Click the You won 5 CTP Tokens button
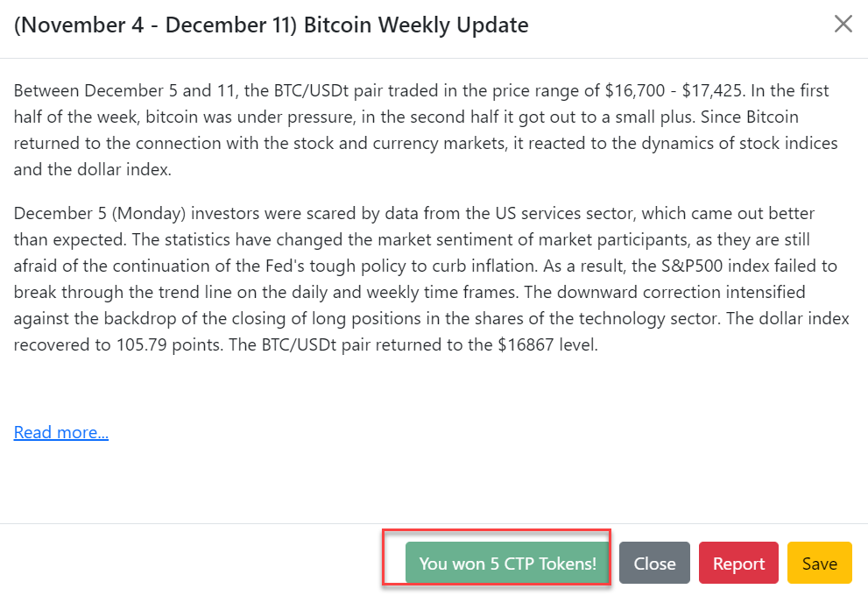The height and width of the screenshot is (596, 868). pyautogui.click(x=507, y=564)
